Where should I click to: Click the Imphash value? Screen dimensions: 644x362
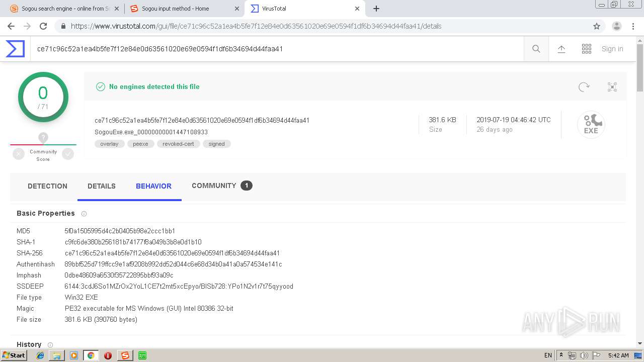point(119,276)
